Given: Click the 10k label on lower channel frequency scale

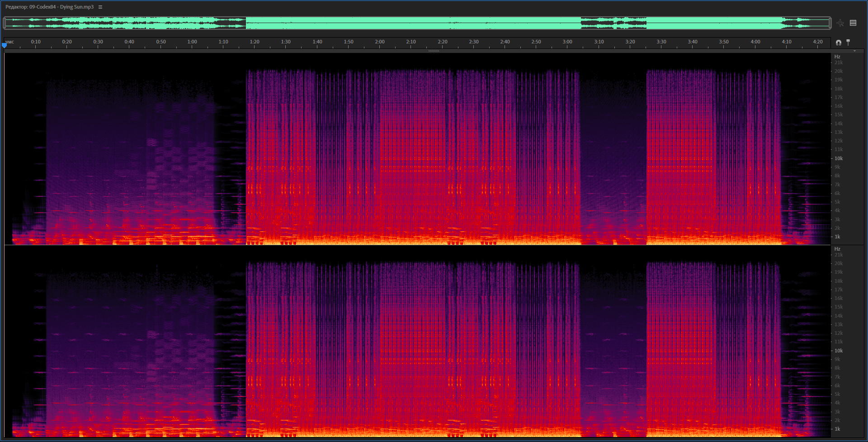Looking at the screenshot, I should click(x=839, y=351).
